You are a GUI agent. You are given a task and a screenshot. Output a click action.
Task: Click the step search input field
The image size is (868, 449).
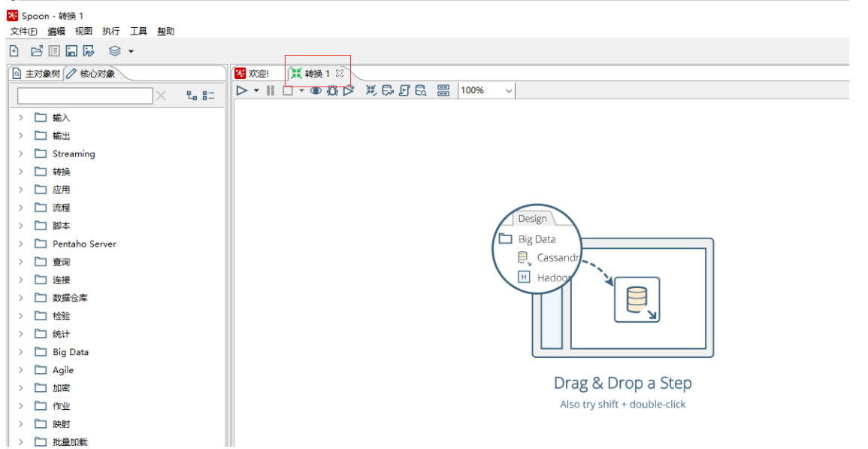[85, 96]
